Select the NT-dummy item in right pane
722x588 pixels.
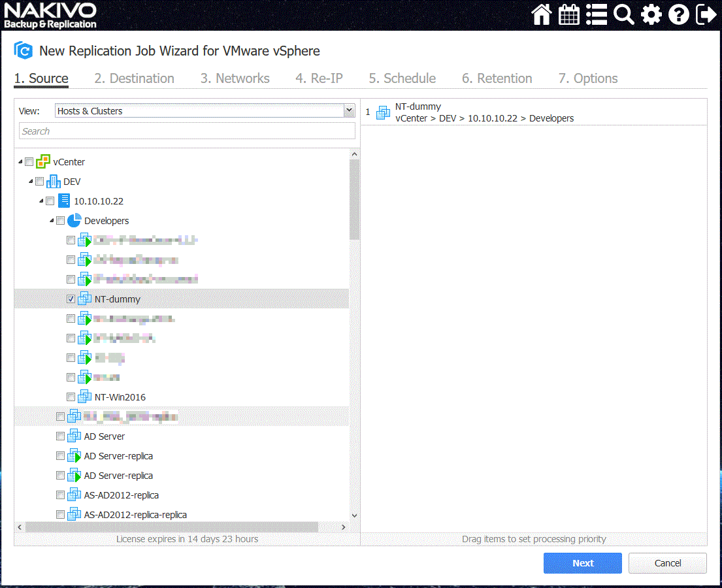coord(534,112)
